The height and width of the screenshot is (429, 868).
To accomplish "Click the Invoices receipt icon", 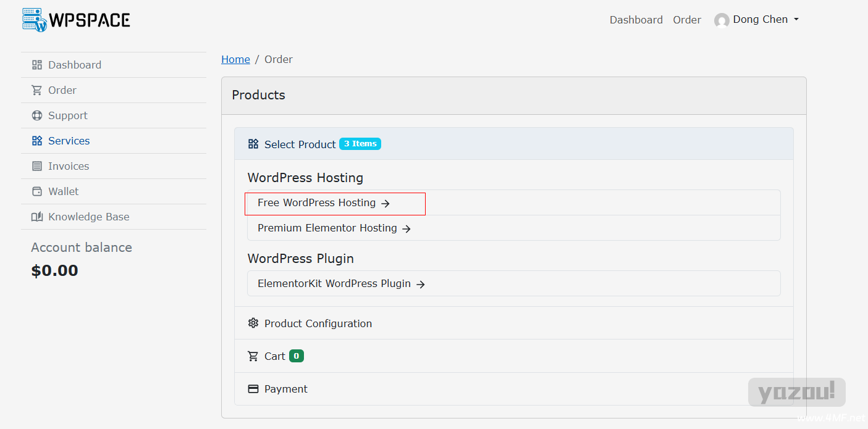I will click(x=37, y=166).
